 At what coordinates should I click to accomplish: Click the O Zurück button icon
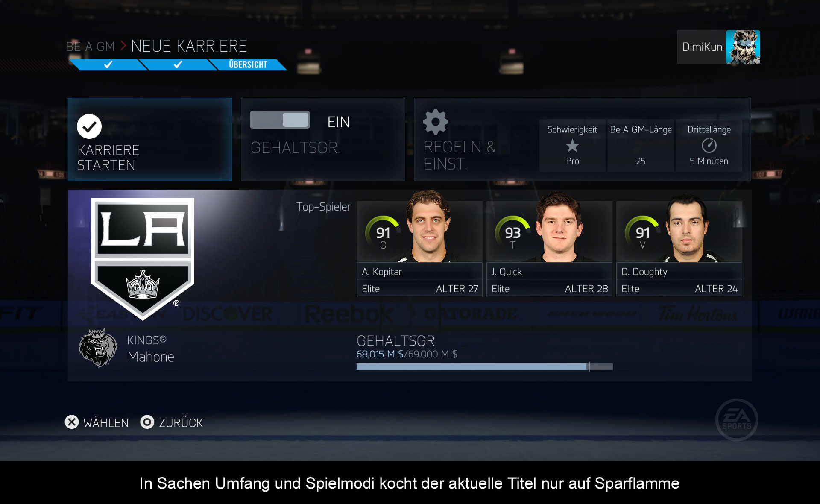[x=147, y=422]
